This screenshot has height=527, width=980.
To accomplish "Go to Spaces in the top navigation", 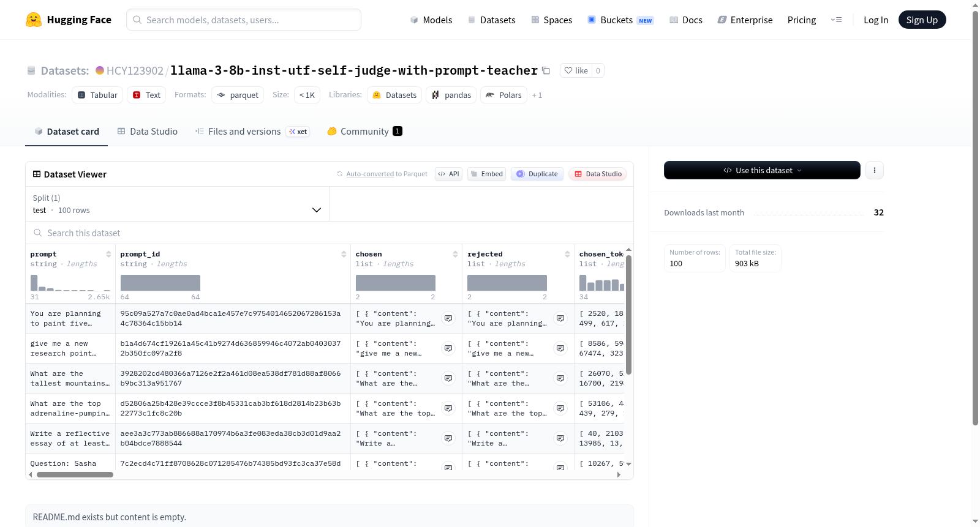I will 552,20.
